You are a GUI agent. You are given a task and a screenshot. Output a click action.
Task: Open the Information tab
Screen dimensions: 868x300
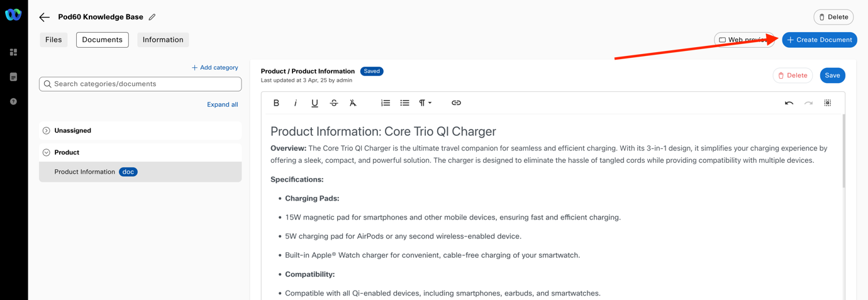coord(163,40)
